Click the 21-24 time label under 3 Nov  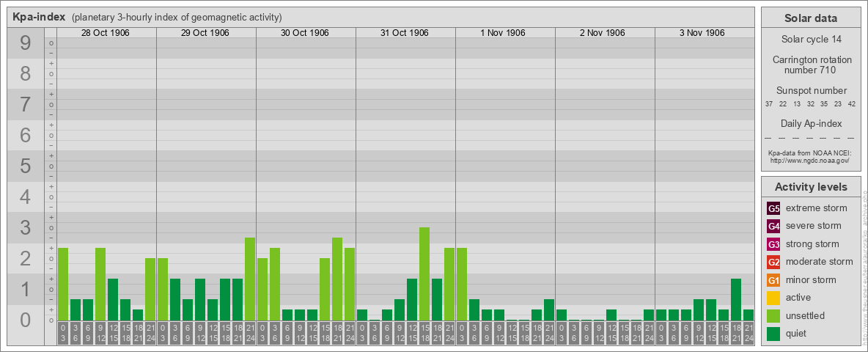point(749,333)
